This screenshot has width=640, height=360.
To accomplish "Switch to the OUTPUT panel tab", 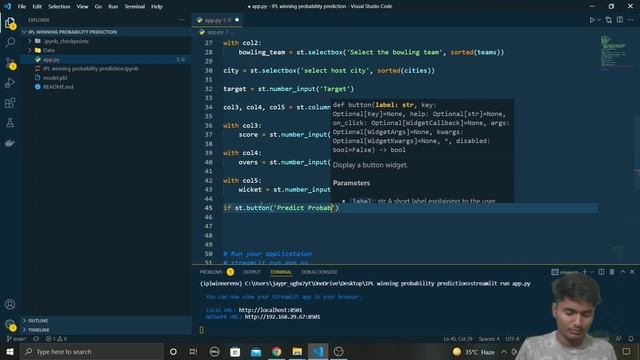I will click(x=252, y=272).
